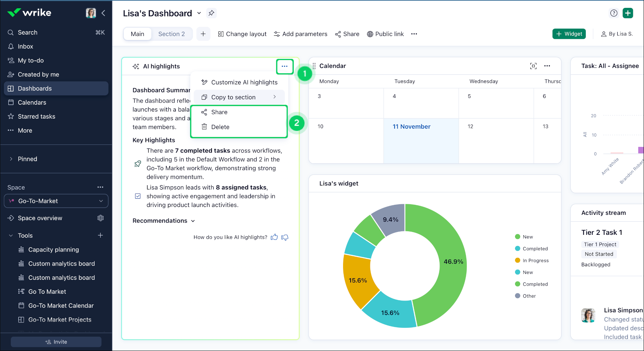The width and height of the screenshot is (644, 351).
Task: Toggle In Progress legend item
Action: point(535,261)
